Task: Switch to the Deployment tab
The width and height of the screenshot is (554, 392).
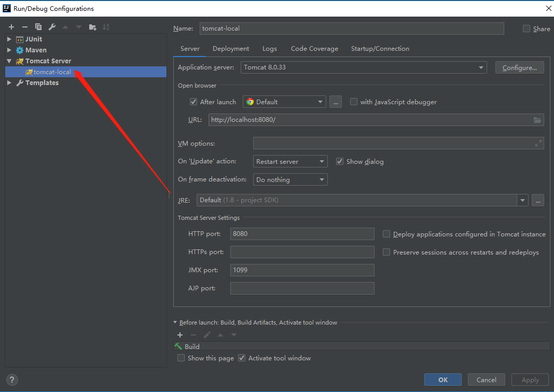Action: (231, 49)
